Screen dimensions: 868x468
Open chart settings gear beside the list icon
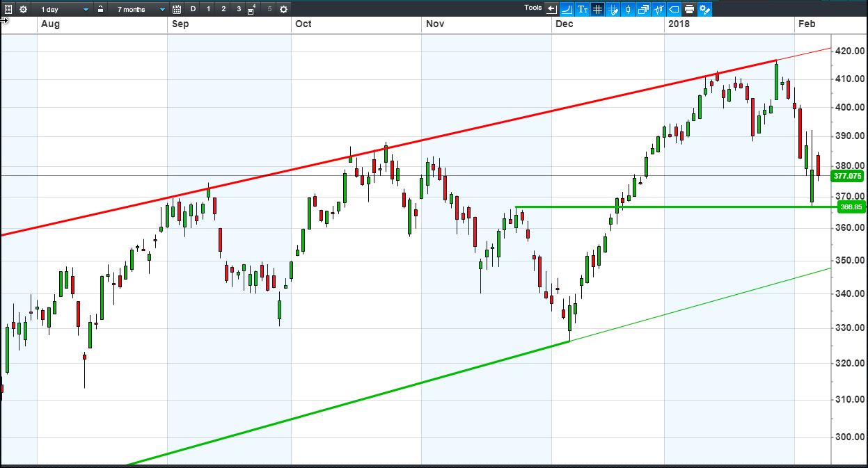pos(23,9)
